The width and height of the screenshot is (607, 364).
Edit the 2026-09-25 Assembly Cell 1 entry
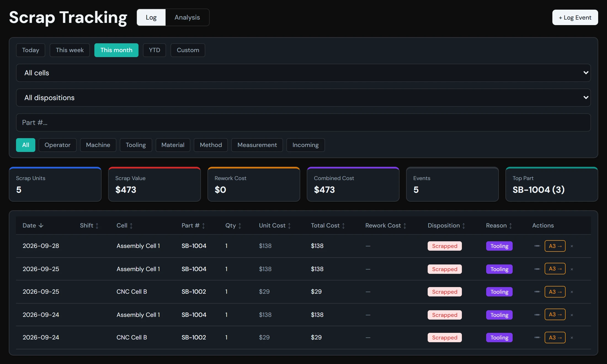point(537,269)
